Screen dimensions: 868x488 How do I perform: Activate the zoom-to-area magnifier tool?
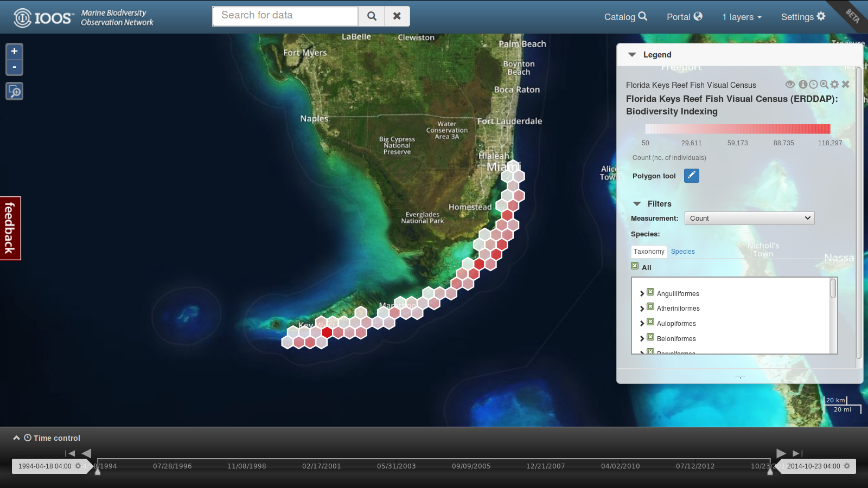[x=14, y=91]
